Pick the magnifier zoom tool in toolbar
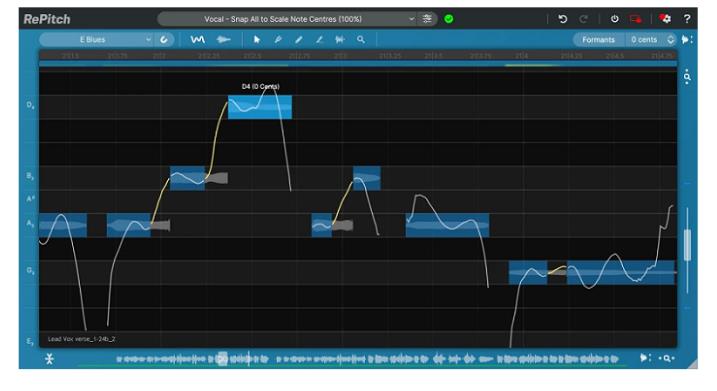Image resolution: width=717 pixels, height=391 pixels. [361, 40]
